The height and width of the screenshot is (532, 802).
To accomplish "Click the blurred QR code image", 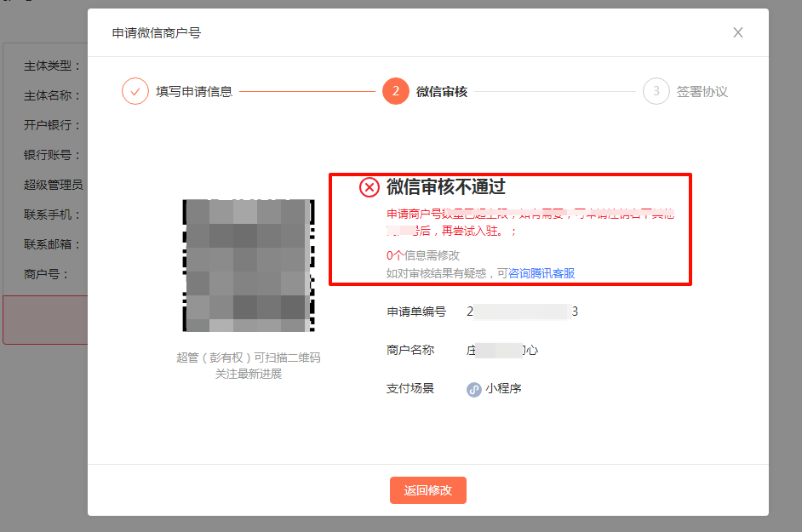I will pyautogui.click(x=249, y=266).
